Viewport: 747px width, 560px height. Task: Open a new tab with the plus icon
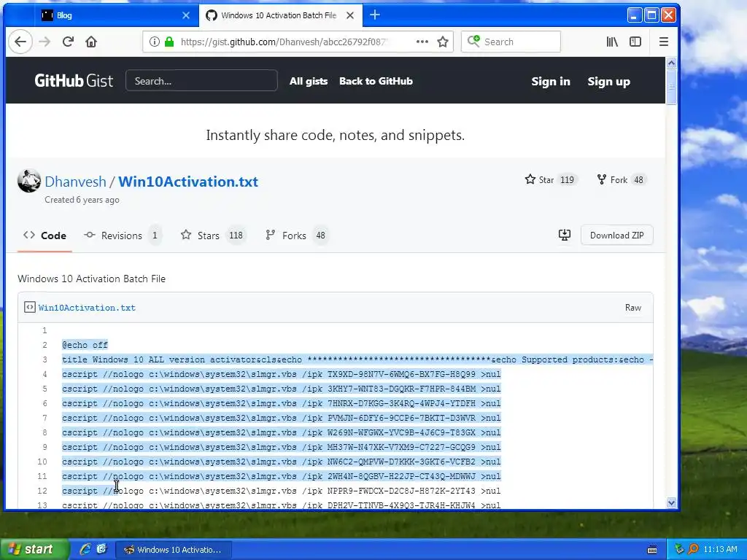pos(375,15)
